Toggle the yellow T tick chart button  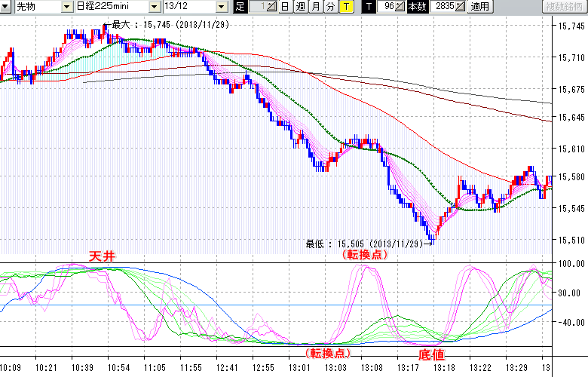coord(345,7)
